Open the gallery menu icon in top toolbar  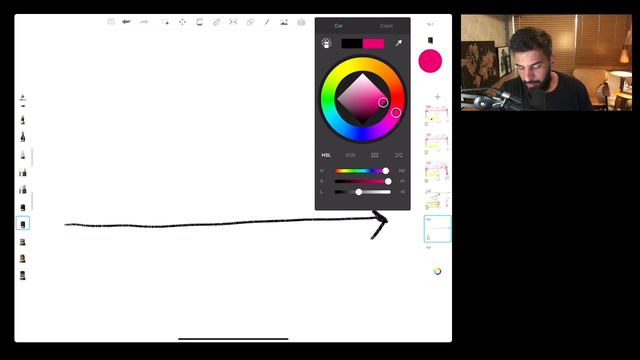point(111,22)
